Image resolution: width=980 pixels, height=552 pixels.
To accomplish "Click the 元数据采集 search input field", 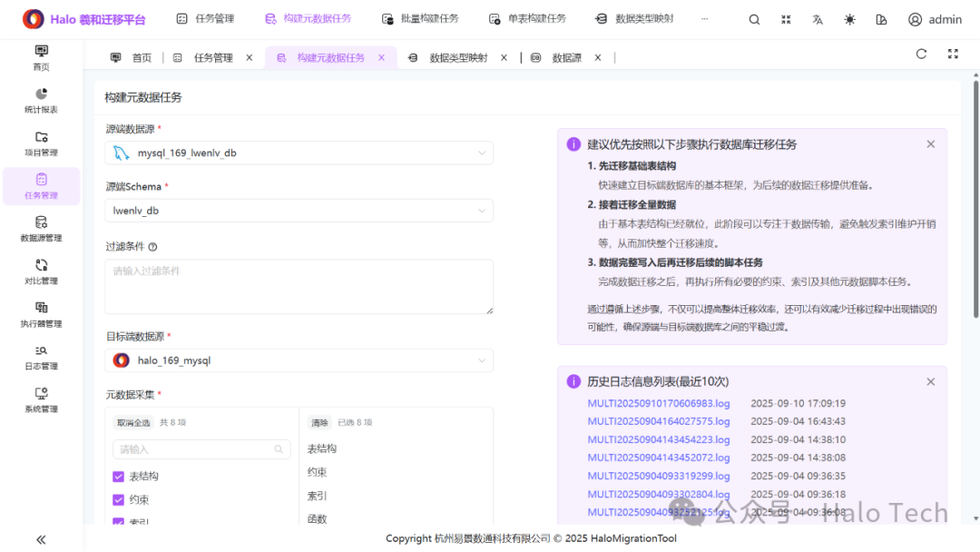I will pos(201,449).
